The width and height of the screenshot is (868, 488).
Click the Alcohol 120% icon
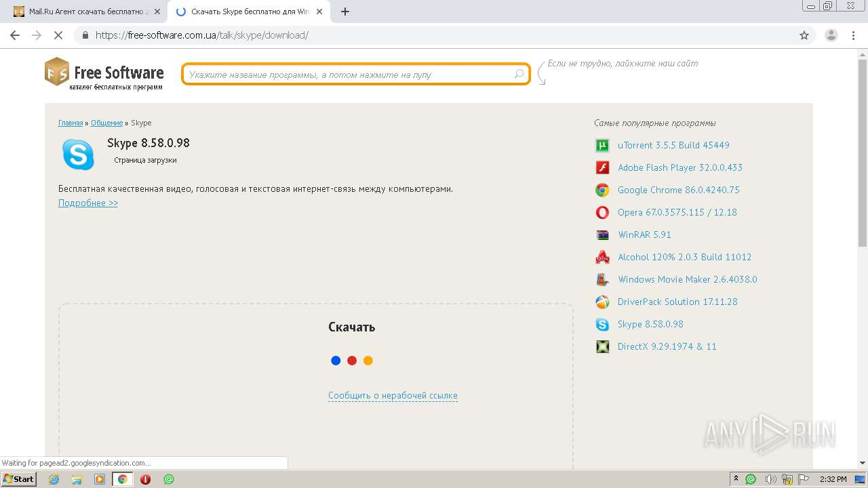[x=602, y=257]
